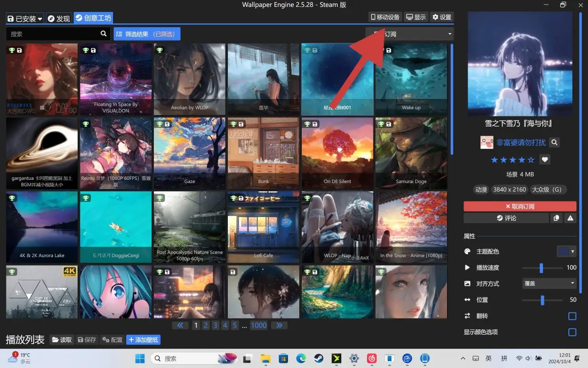Image resolution: width=588 pixels, height=368 pixels.
Task: Open File Explorer from the taskbar
Action: click(x=265, y=358)
